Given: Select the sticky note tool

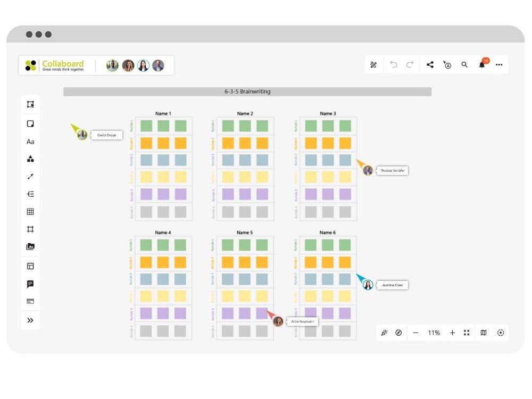Looking at the screenshot, I should [30, 124].
